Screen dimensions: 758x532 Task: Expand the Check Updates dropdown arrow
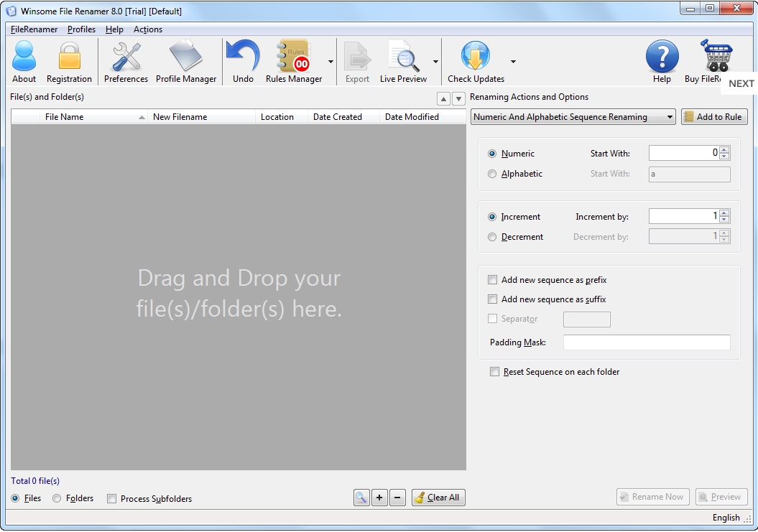point(513,62)
